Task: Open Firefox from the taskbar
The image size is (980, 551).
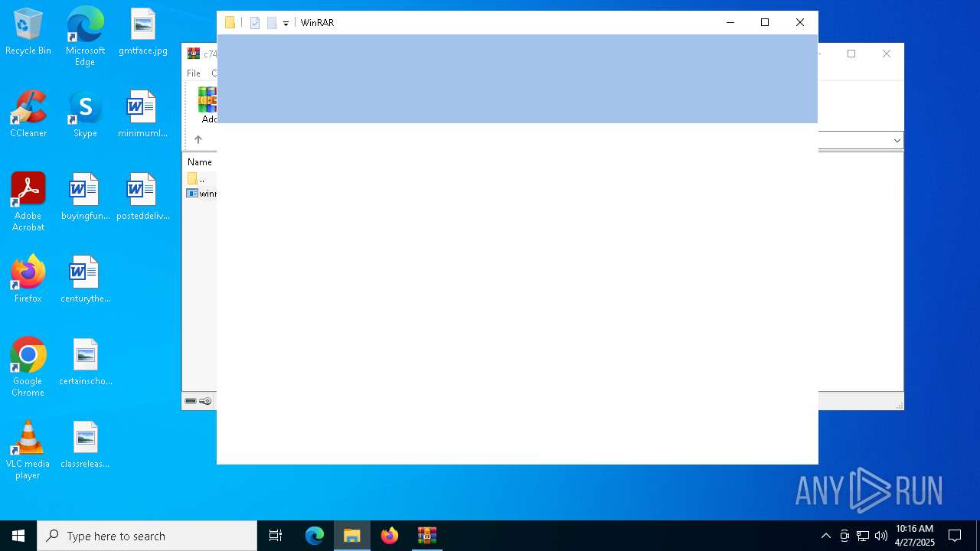Action: coord(390,536)
